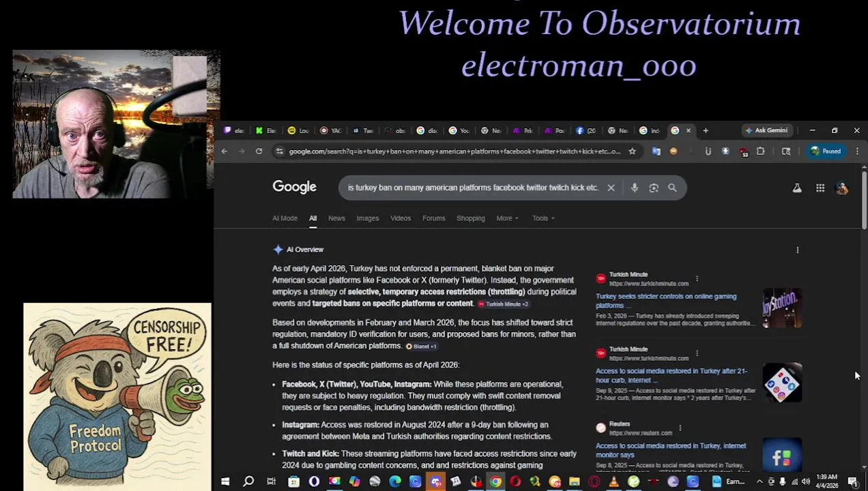Open new Chrome tab
The image size is (868, 491).
pos(706,130)
